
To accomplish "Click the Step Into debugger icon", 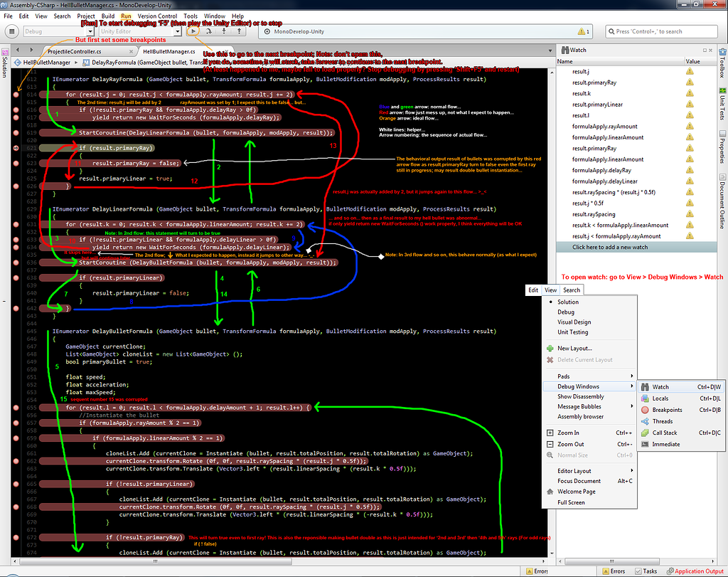I will click(x=225, y=31).
